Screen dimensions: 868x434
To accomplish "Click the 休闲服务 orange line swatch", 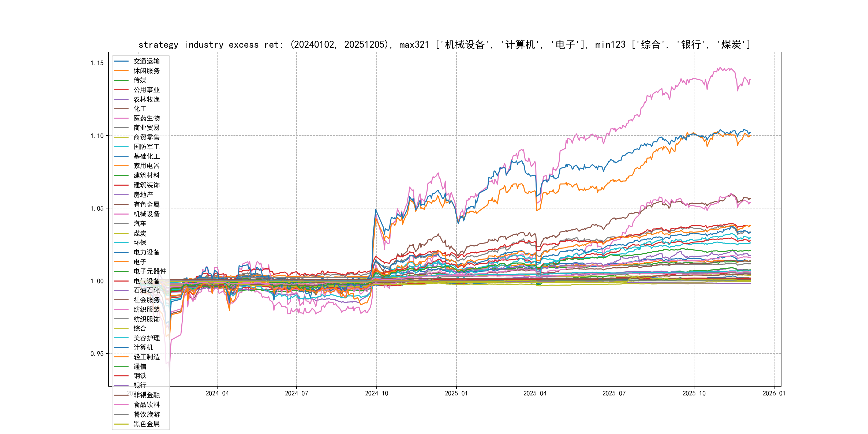I will [121, 71].
